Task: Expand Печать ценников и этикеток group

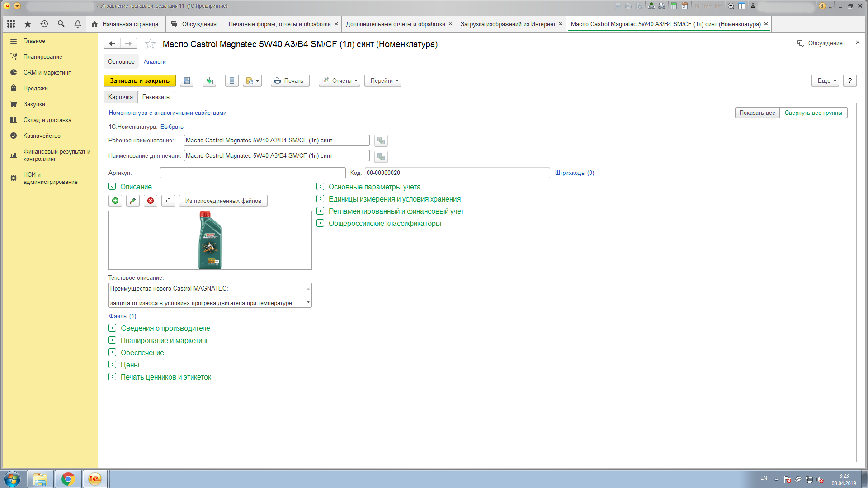Action: tap(113, 376)
